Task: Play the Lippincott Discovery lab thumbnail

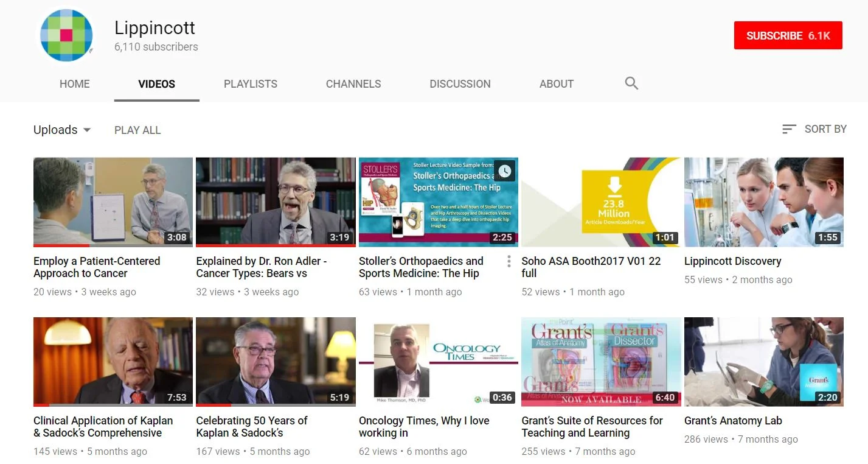Action: (x=764, y=202)
